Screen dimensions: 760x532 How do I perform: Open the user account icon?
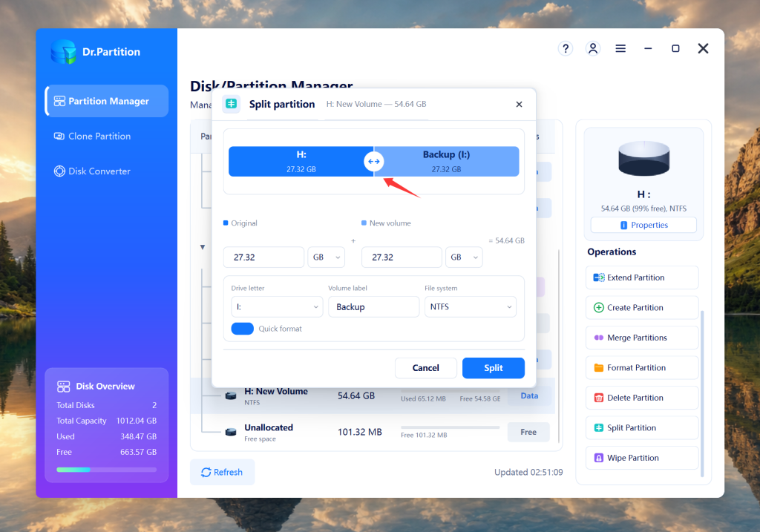click(x=593, y=48)
